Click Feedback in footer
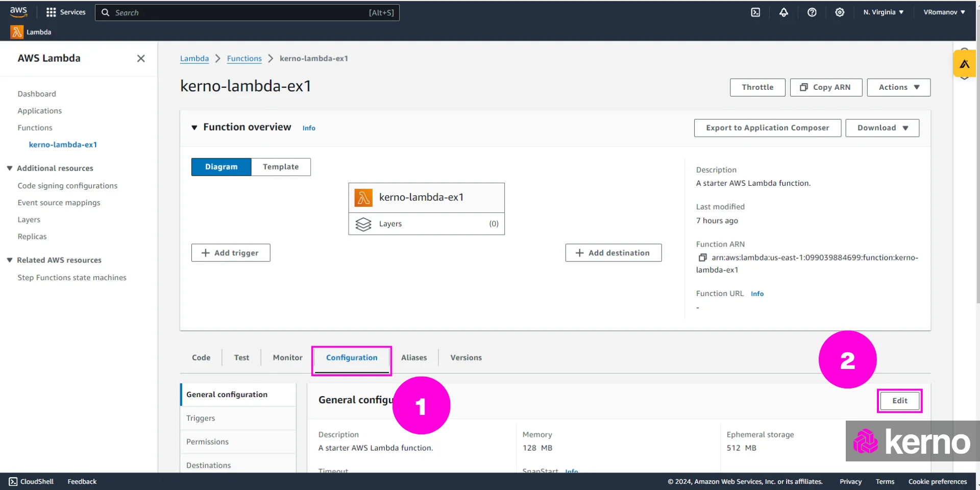 click(82, 481)
